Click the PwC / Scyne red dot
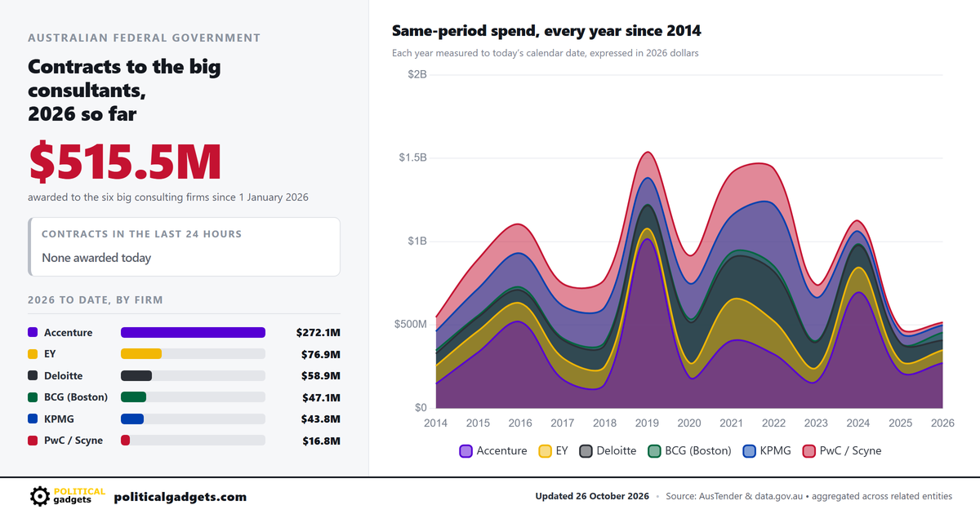This screenshot has height=514, width=980. [33, 440]
